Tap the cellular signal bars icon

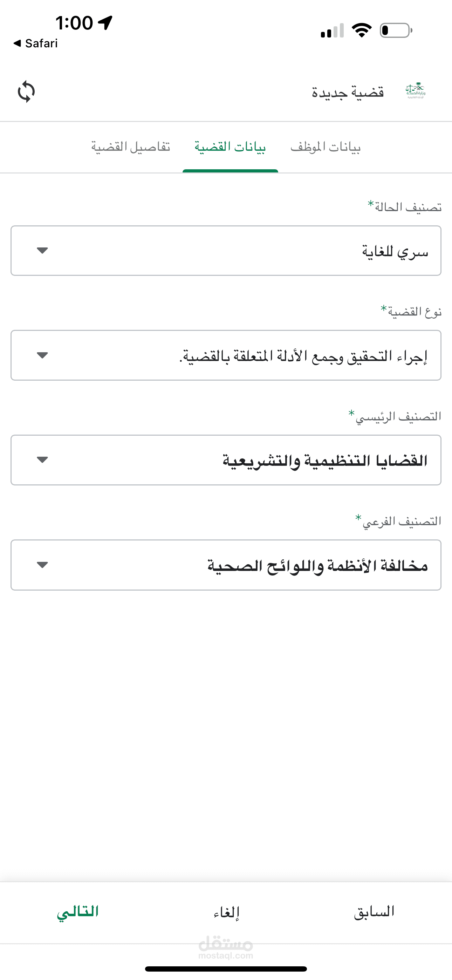pos(332,30)
